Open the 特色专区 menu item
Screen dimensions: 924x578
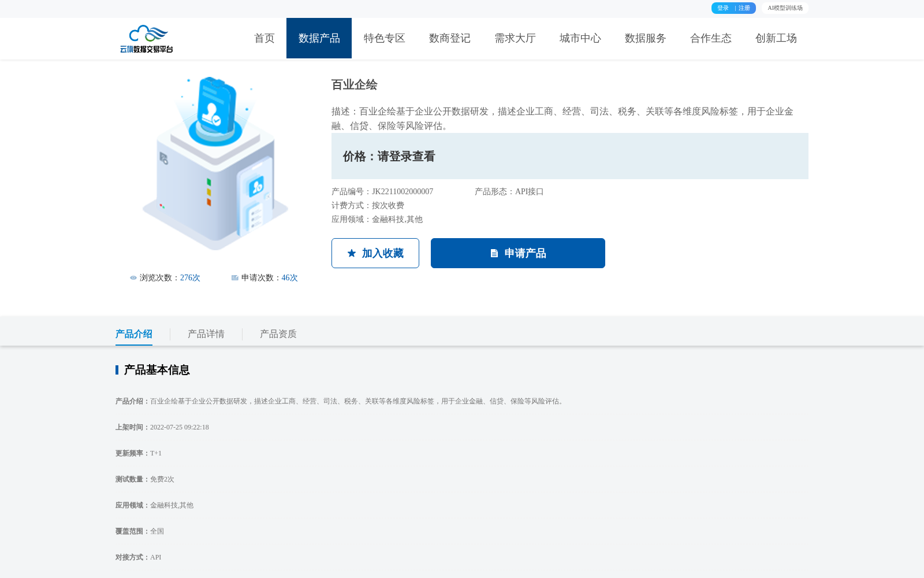[384, 38]
